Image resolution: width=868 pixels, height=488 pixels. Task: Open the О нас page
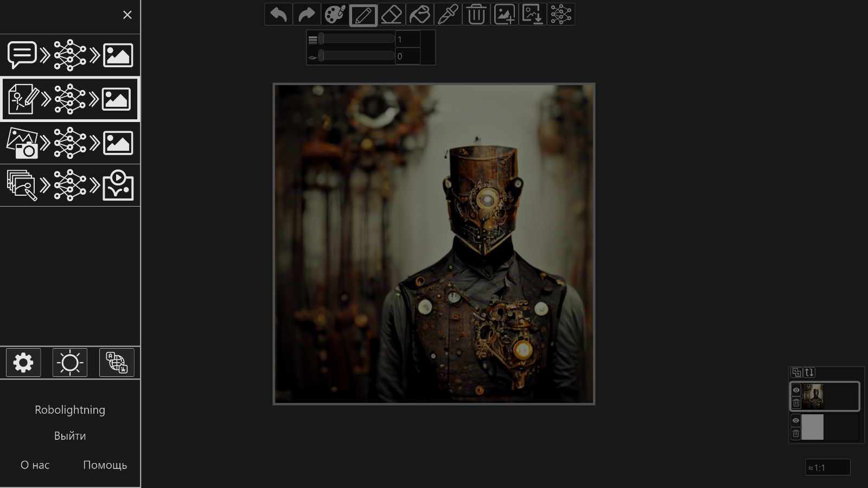pos(35,465)
